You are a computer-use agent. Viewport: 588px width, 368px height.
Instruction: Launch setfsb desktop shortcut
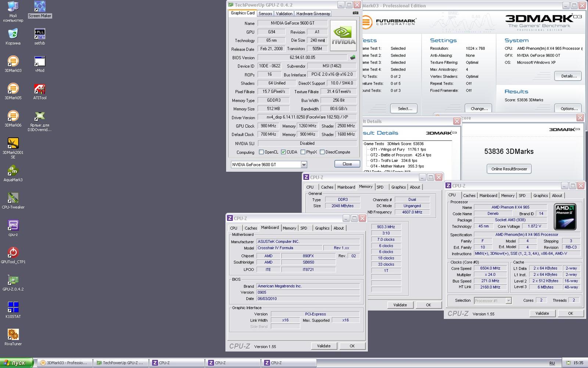pos(40,36)
